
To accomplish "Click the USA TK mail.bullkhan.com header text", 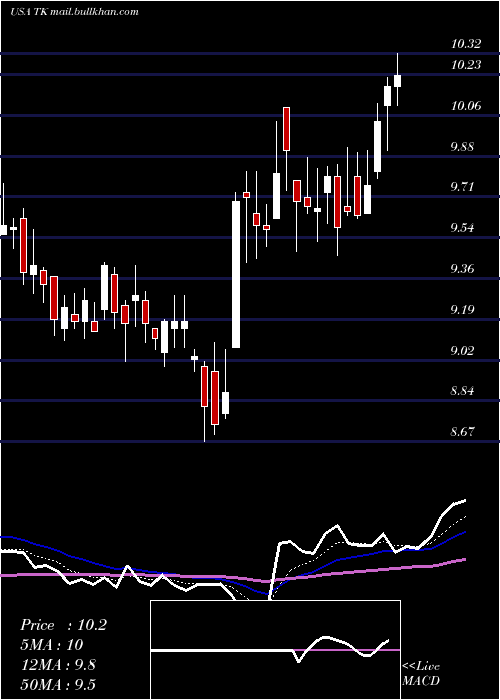I will pos(74,12).
